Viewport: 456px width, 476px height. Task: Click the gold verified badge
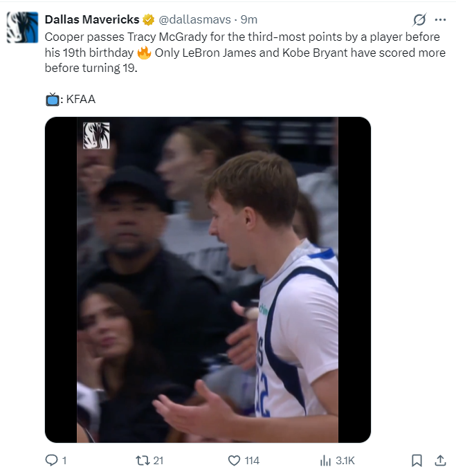[148, 19]
